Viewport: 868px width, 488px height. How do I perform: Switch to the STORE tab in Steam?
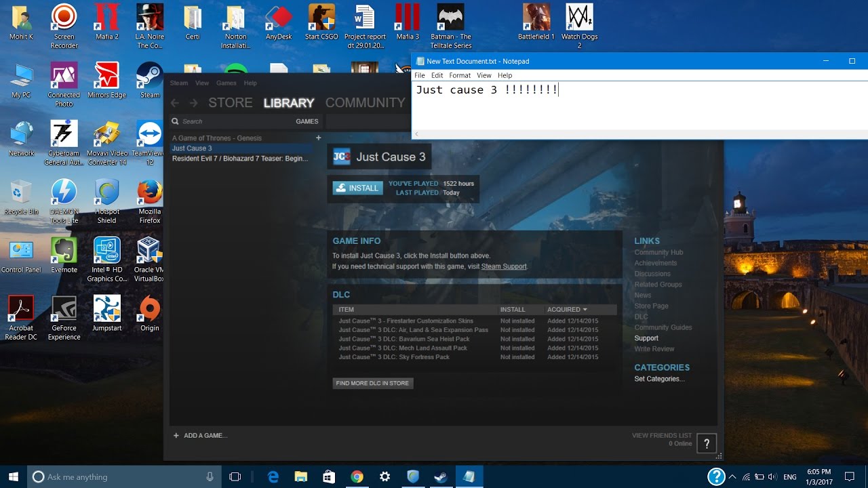[230, 102]
